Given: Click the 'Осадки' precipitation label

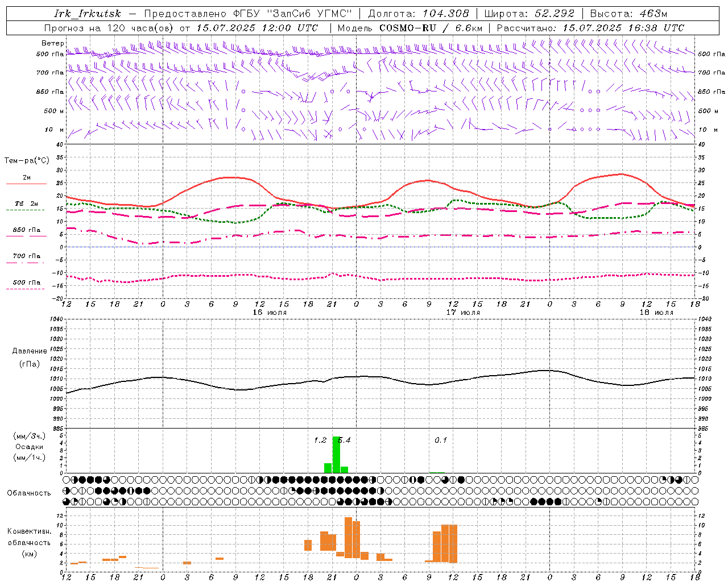Looking at the screenshot, I should coord(29,447).
